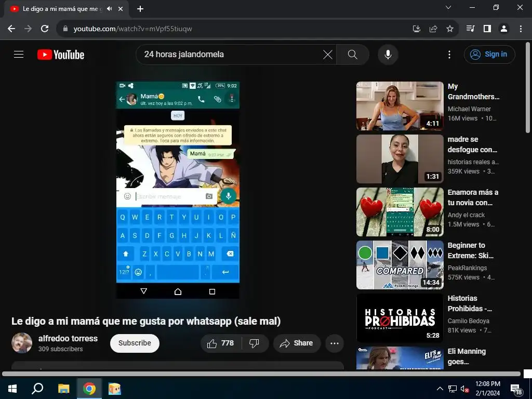The image size is (532, 399).
Task: Click the vertical page scrollbar
Action: [528, 87]
